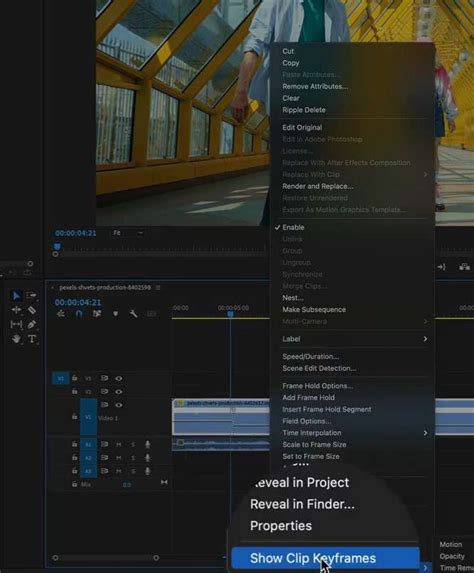Toggle sync lock on V3 track
Viewport: 474px width, 573px height.
[104, 378]
